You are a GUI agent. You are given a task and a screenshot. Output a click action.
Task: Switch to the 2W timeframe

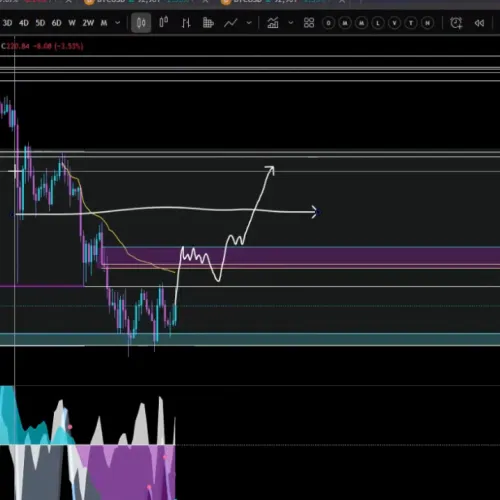point(88,23)
